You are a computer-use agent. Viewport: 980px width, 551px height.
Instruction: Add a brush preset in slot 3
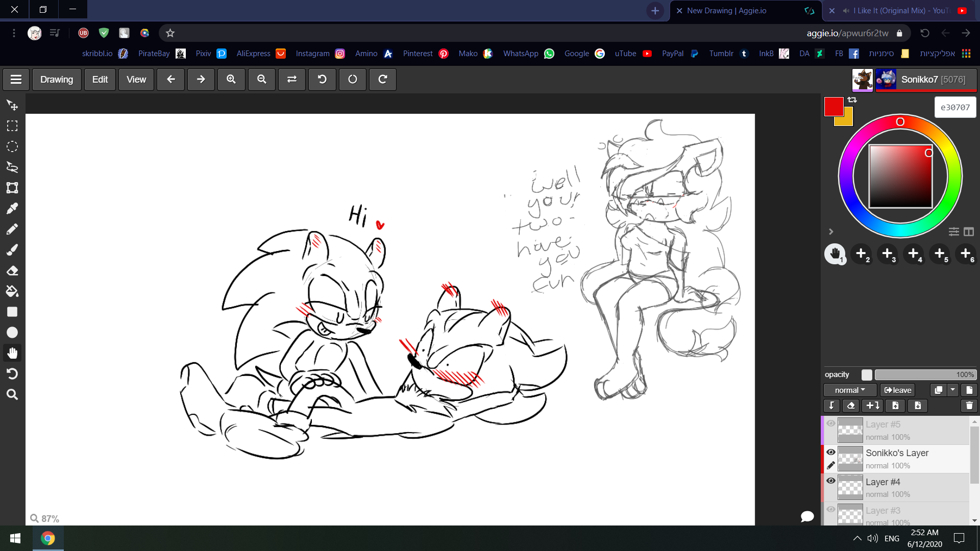[887, 254]
